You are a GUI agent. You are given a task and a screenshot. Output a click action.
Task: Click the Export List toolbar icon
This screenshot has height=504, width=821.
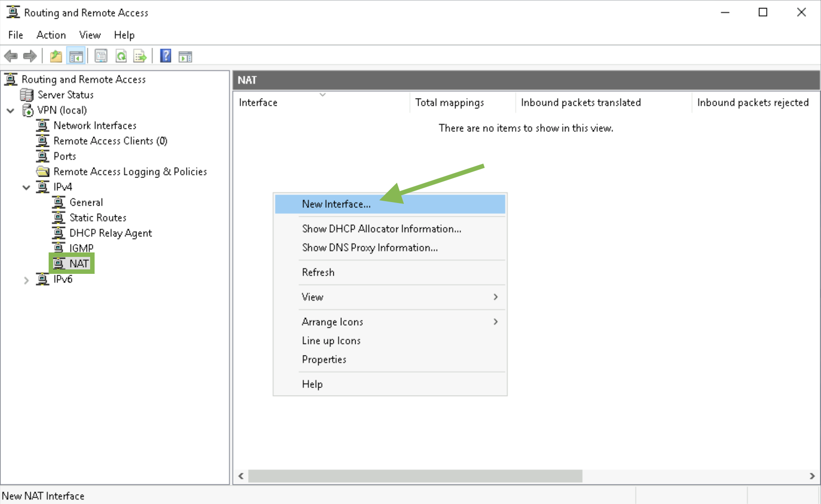[x=140, y=56]
